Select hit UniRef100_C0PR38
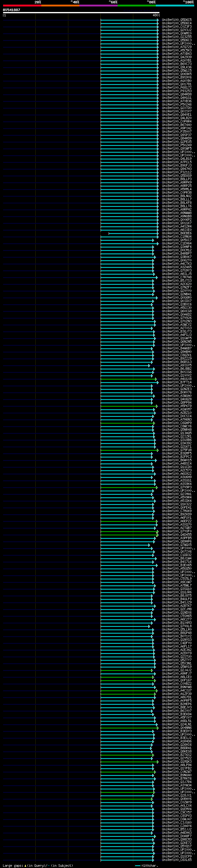The width and height of the screenshot is (197, 868). click(177, 192)
